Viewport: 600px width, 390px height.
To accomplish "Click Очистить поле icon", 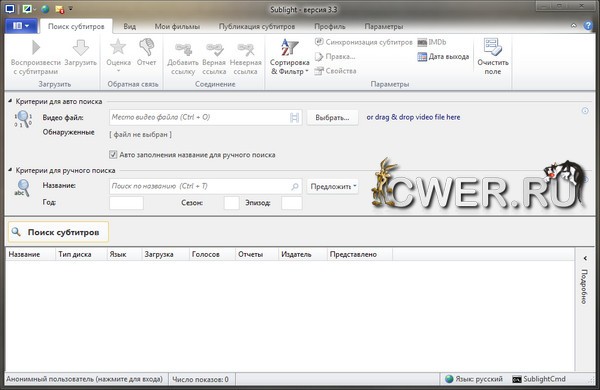I will (x=492, y=47).
